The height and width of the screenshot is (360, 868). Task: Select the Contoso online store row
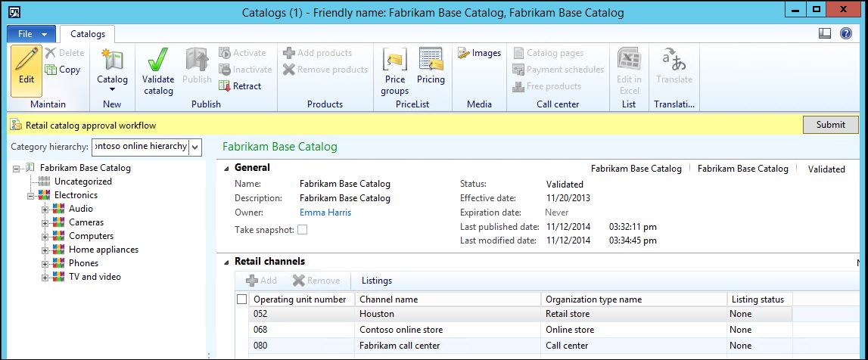[401, 330]
